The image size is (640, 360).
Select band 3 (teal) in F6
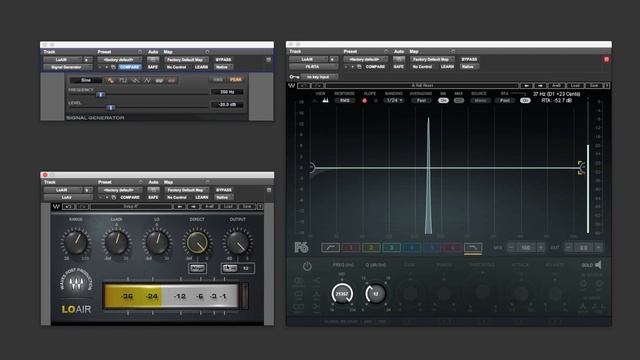pos(391,247)
